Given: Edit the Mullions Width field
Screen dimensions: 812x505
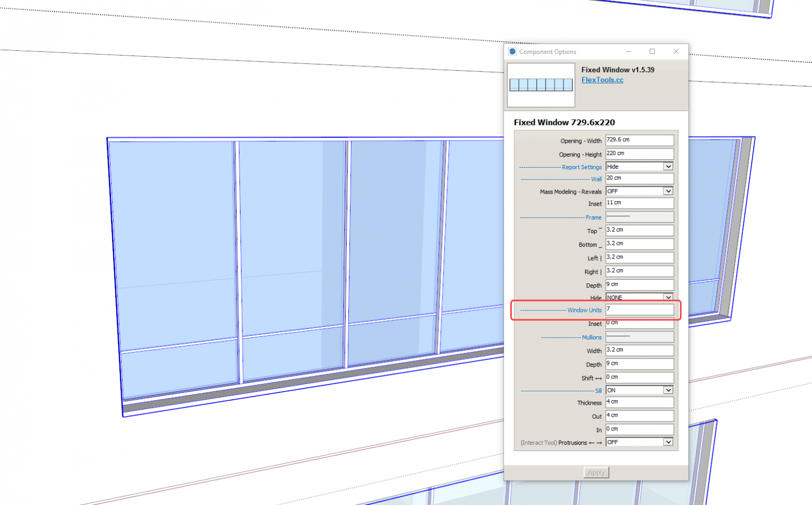Looking at the screenshot, I should tap(639, 350).
